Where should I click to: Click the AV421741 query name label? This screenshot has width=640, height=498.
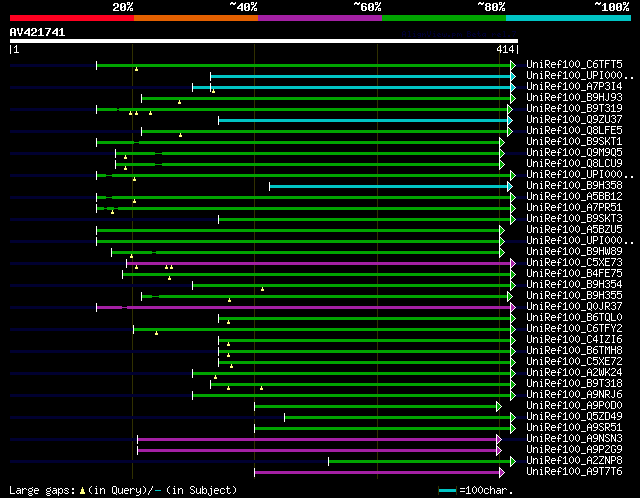[37, 32]
